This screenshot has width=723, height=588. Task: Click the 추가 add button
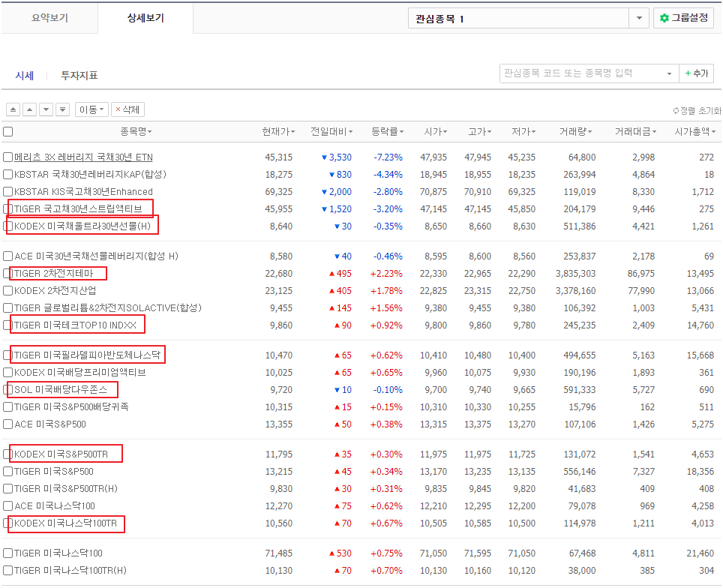[x=696, y=73]
